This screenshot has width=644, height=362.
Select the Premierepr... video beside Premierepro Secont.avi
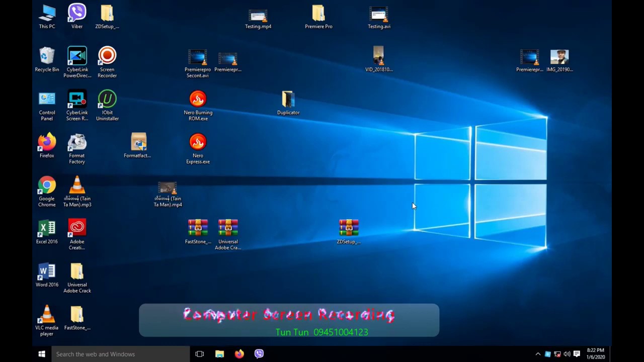(x=228, y=62)
